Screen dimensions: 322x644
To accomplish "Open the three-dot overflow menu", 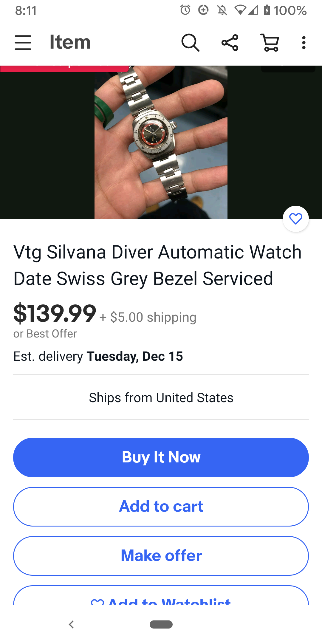I will [x=304, y=42].
